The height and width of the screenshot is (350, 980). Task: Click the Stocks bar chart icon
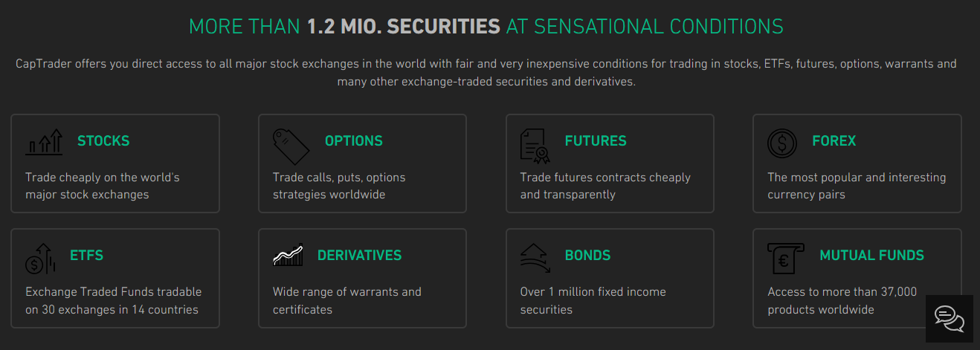(x=44, y=142)
